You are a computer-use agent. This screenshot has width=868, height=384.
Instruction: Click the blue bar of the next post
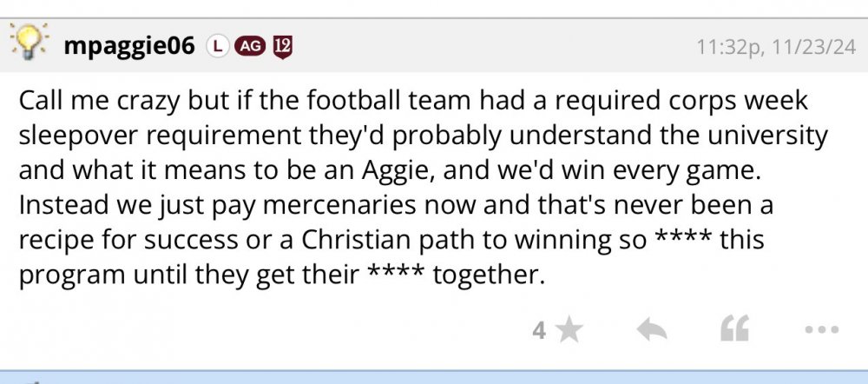434,378
